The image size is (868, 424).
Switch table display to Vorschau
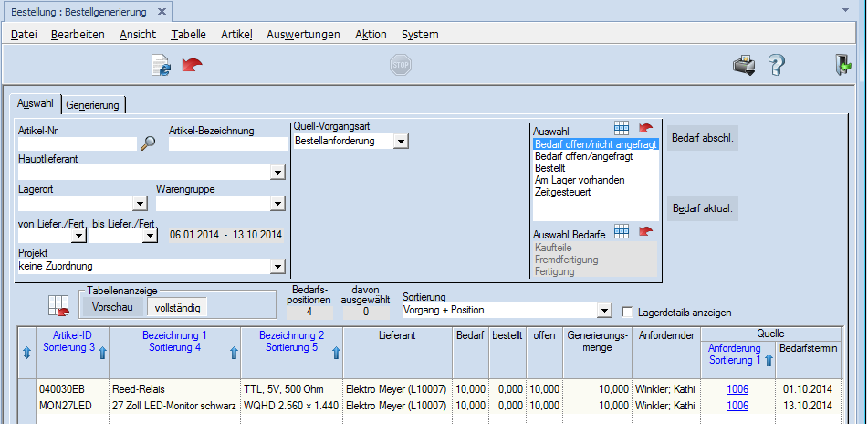point(113,307)
